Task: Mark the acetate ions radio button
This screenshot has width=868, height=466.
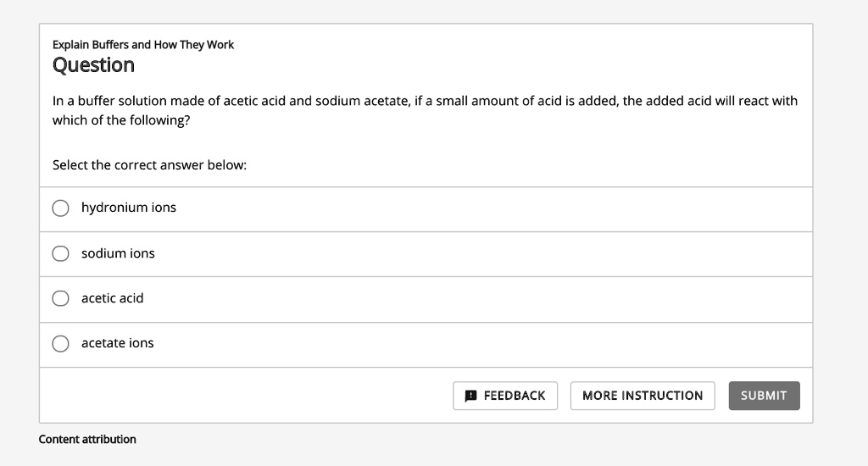Action: (x=60, y=343)
